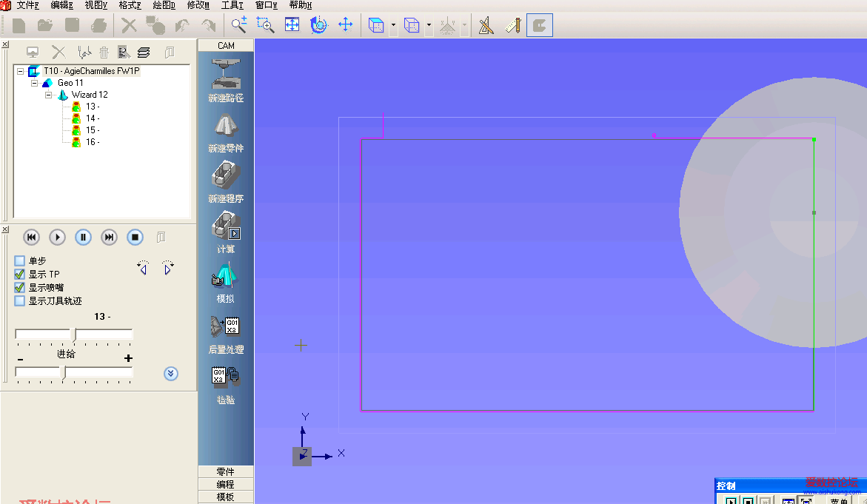Open the grayed dropdown arrow beside the axis icon

click(x=464, y=25)
